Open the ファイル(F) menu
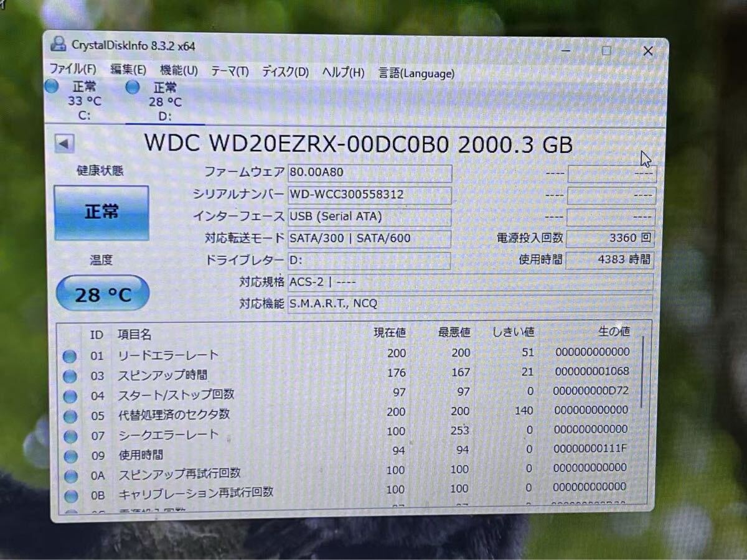Viewport: 747px width, 560px height. pos(72,70)
